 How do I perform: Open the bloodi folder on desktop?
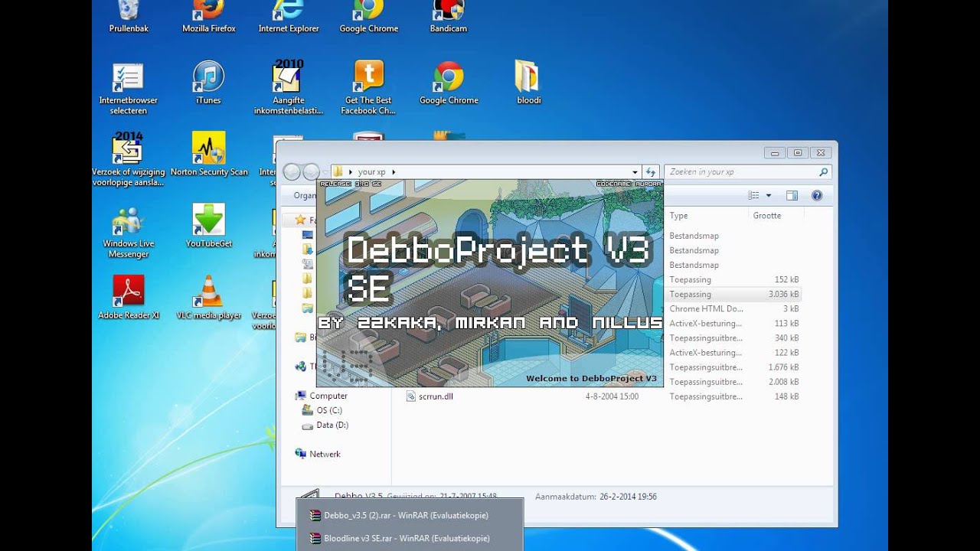tap(528, 83)
